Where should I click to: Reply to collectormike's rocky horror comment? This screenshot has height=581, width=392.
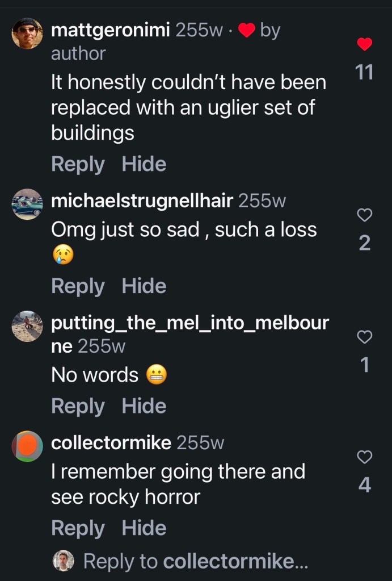[78, 528]
